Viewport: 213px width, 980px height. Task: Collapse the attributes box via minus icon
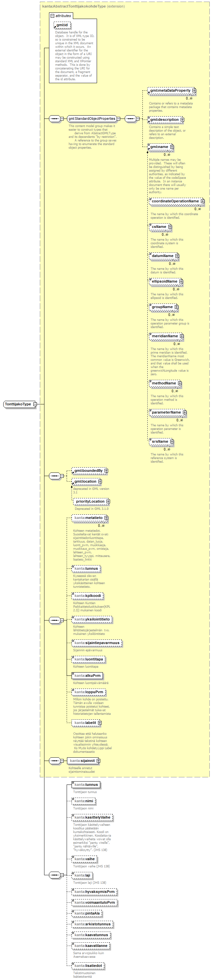[52, 16]
